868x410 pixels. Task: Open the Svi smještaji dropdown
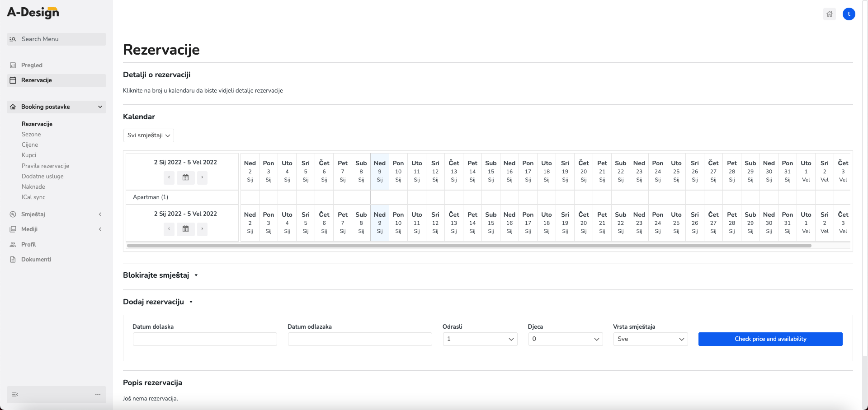coord(149,135)
